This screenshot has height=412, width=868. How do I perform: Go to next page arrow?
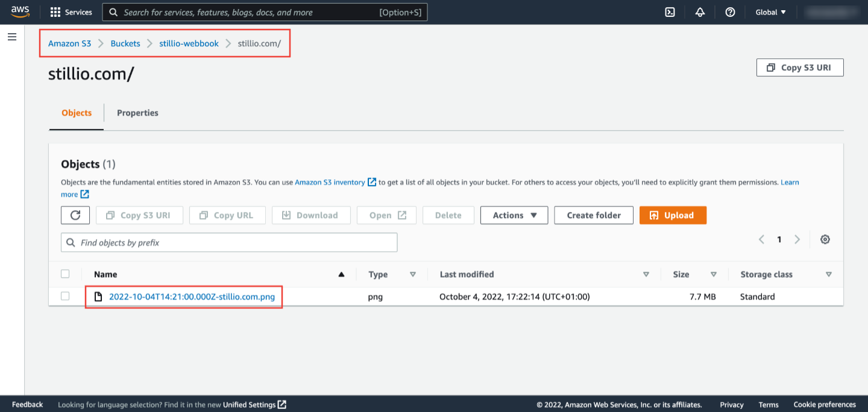(797, 239)
